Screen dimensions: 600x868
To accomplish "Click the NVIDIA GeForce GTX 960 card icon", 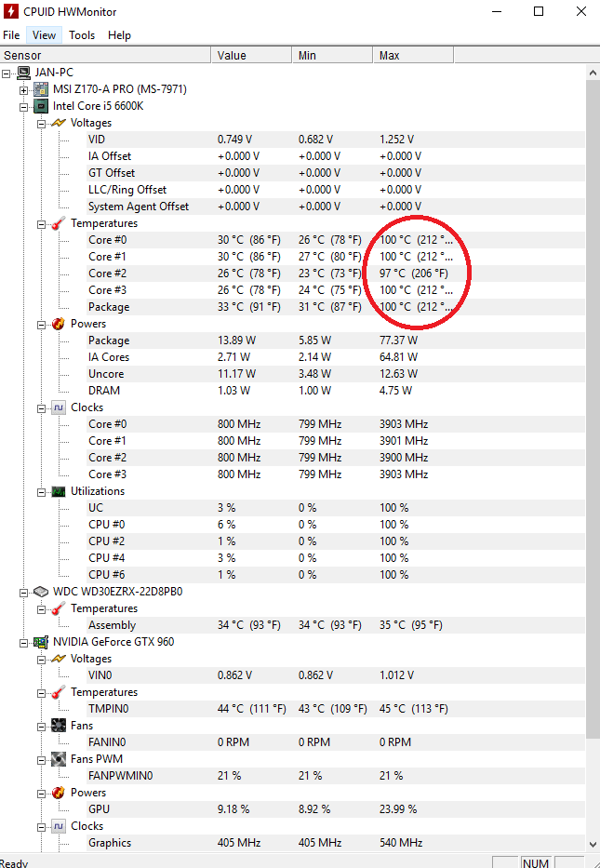I will tap(41, 642).
